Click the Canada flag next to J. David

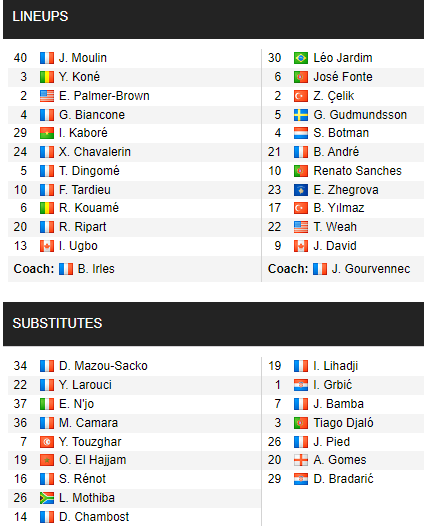pyautogui.click(x=301, y=246)
